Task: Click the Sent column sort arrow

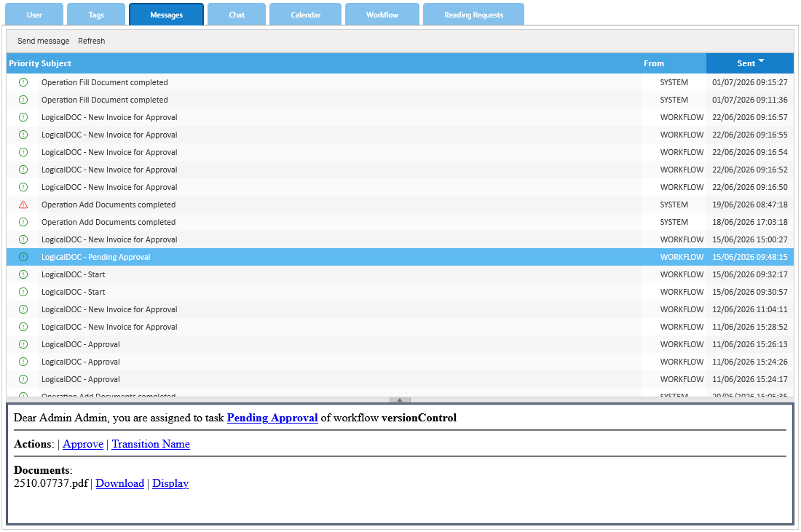Action: 761,60
